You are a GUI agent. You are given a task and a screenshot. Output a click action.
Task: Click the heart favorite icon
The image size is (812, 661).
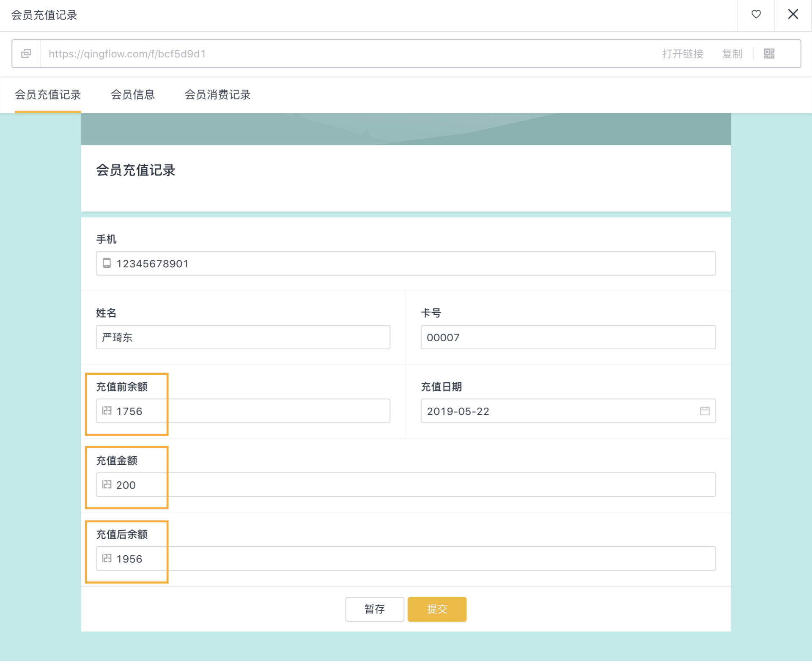point(756,14)
